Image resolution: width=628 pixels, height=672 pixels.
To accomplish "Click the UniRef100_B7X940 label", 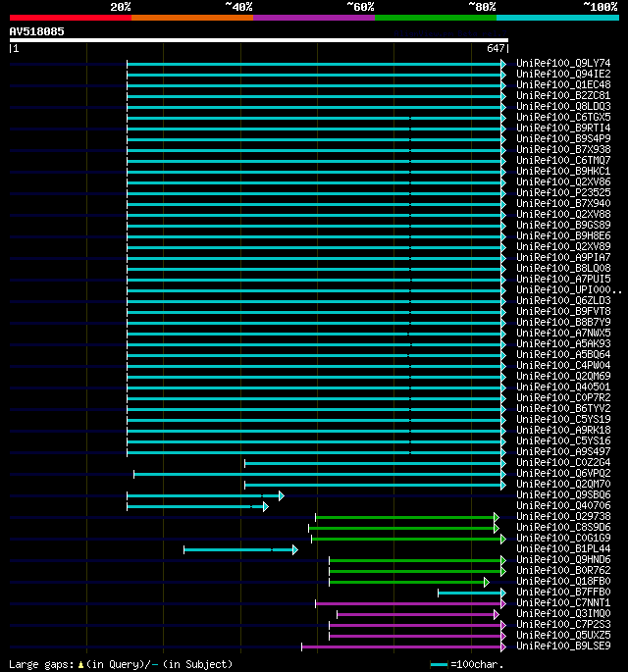I will (563, 203).
